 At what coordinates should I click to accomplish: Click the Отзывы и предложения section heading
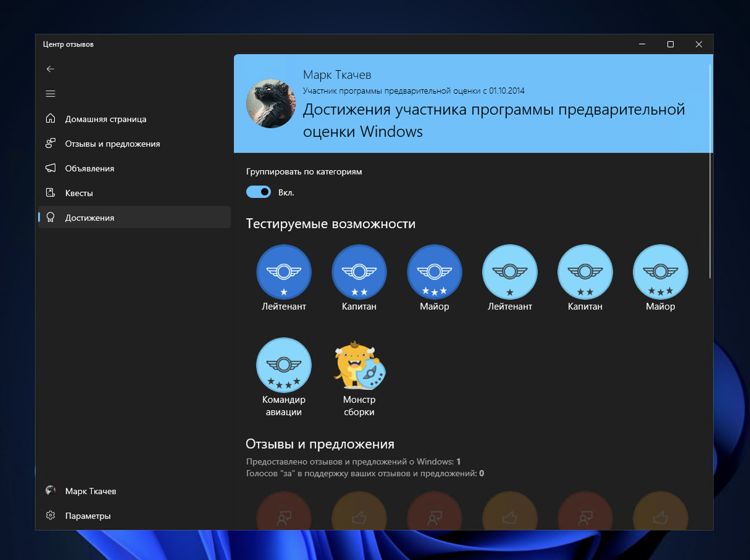(320, 444)
